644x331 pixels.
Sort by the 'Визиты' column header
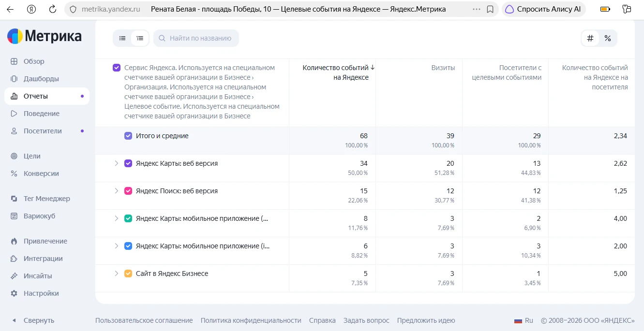[443, 68]
